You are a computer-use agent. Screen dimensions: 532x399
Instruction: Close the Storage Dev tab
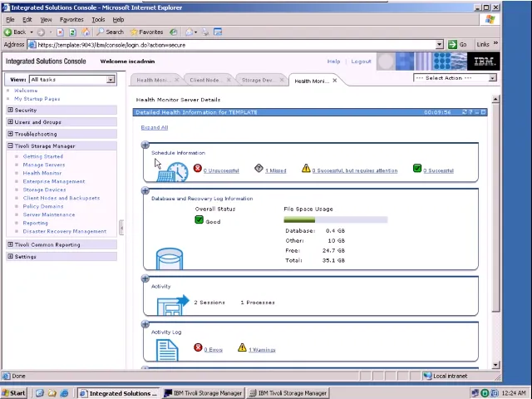tap(282, 80)
